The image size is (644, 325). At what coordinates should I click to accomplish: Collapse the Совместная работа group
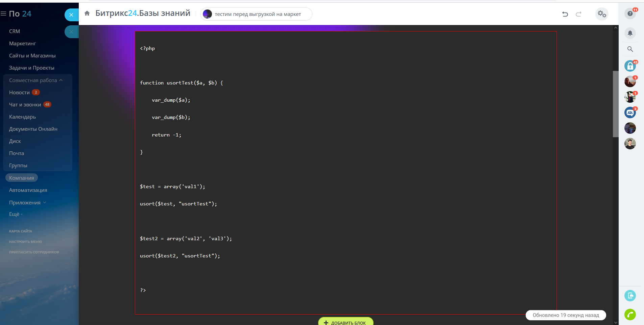click(x=36, y=80)
